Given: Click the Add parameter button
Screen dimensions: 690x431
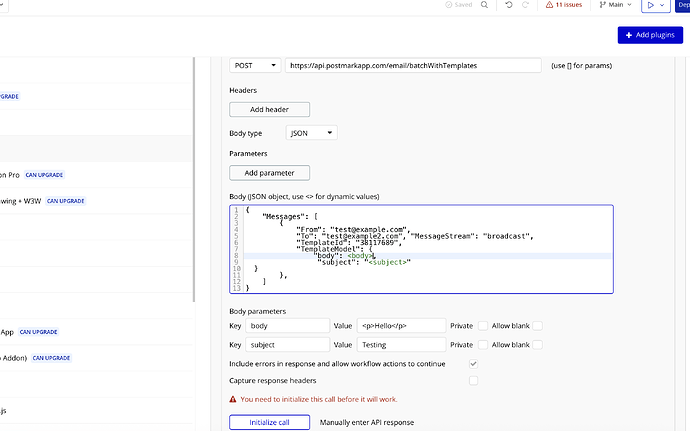Looking at the screenshot, I should coord(269,173).
